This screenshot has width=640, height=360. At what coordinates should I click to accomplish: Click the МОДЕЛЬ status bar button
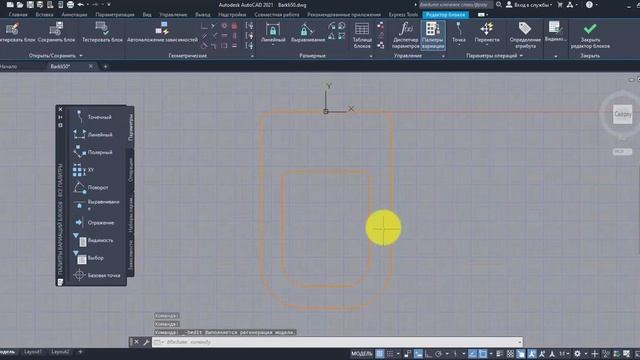[x=362, y=353]
